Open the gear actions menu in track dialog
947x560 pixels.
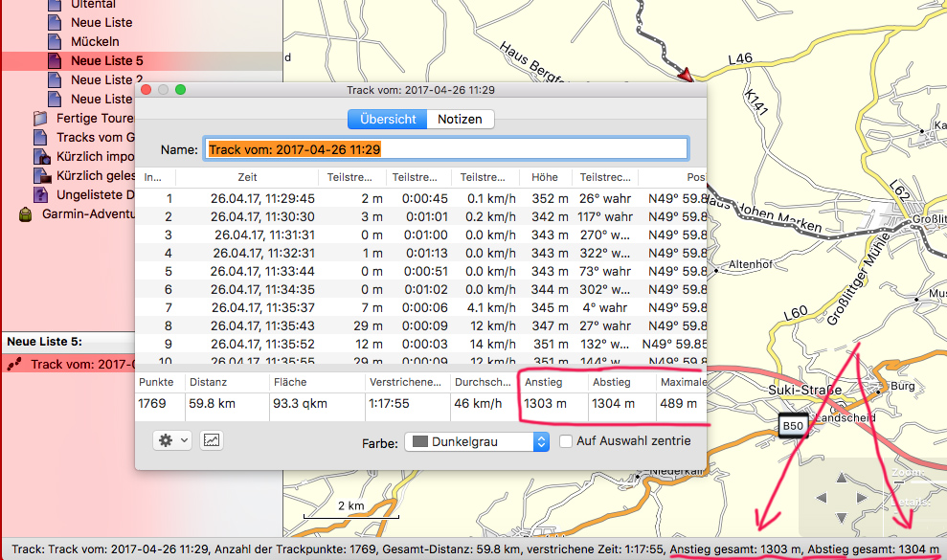pyautogui.click(x=171, y=440)
